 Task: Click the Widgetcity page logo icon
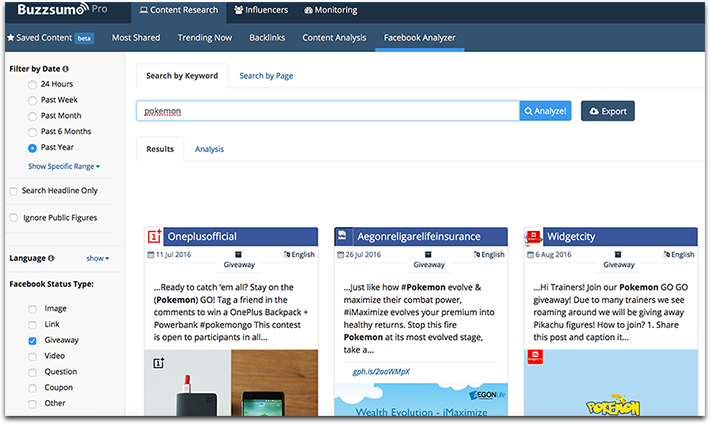534,236
